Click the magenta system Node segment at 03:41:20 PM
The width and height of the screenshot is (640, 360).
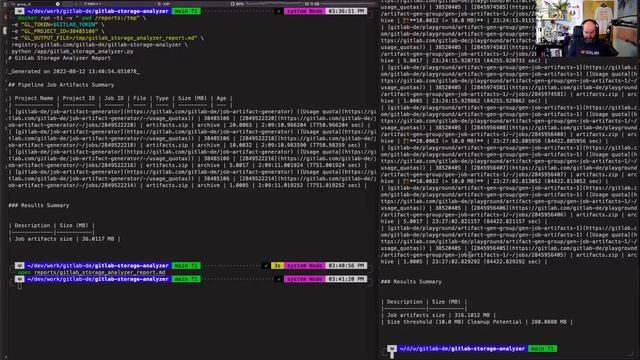[x=304, y=279]
